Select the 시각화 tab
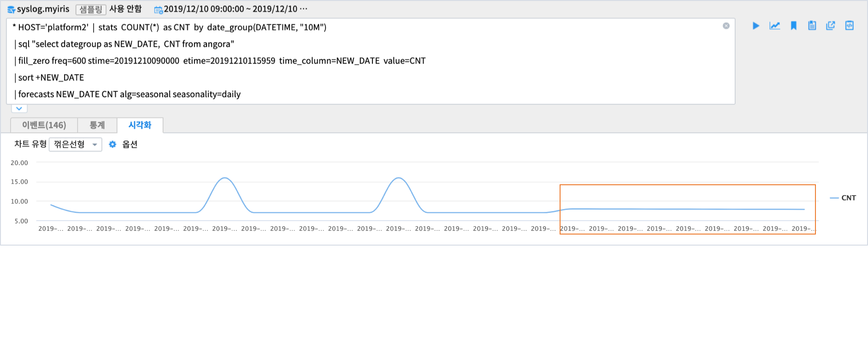The image size is (868, 358). click(x=140, y=125)
